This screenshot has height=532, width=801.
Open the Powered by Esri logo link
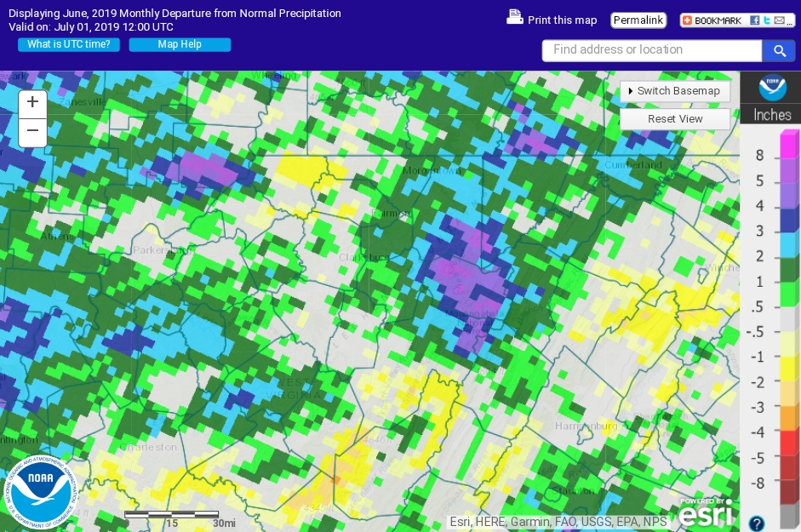click(707, 512)
